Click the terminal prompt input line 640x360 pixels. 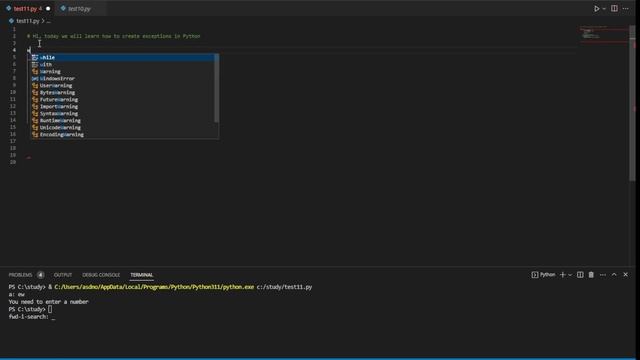point(30,309)
